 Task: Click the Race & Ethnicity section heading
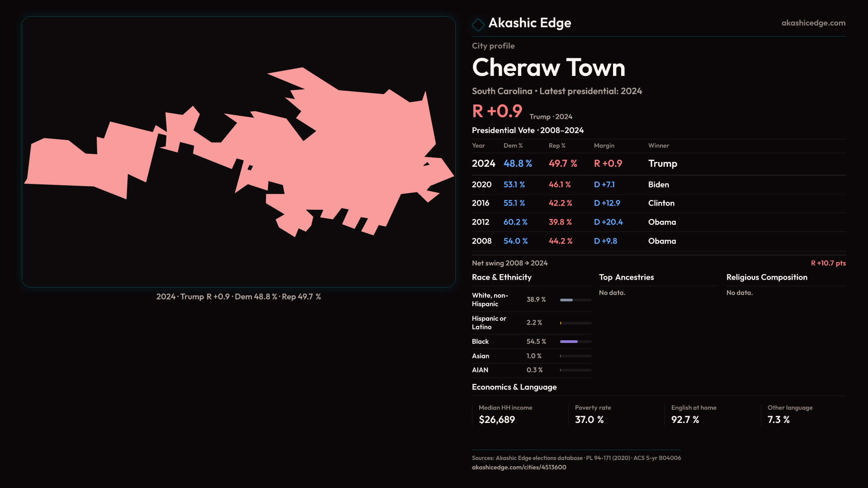[501, 277]
